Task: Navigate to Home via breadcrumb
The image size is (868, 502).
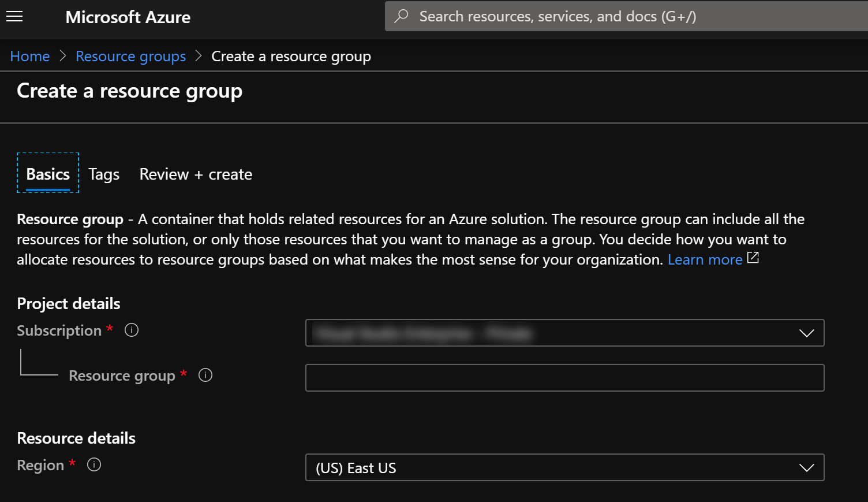Action: 29,55
